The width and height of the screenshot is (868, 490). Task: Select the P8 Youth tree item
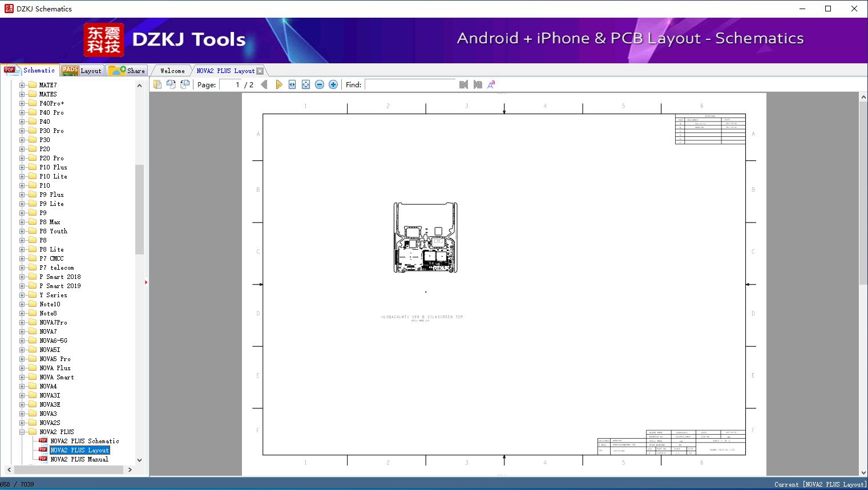pos(53,231)
